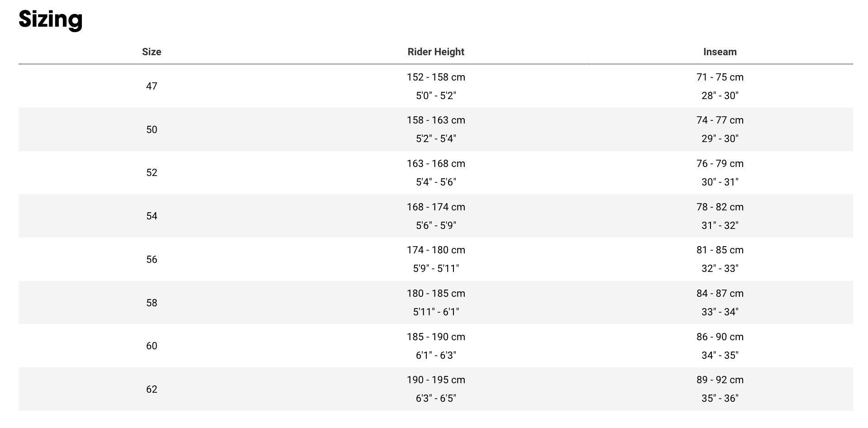Select size 56 cell
The width and height of the screenshot is (868, 428).
pyautogui.click(x=152, y=260)
